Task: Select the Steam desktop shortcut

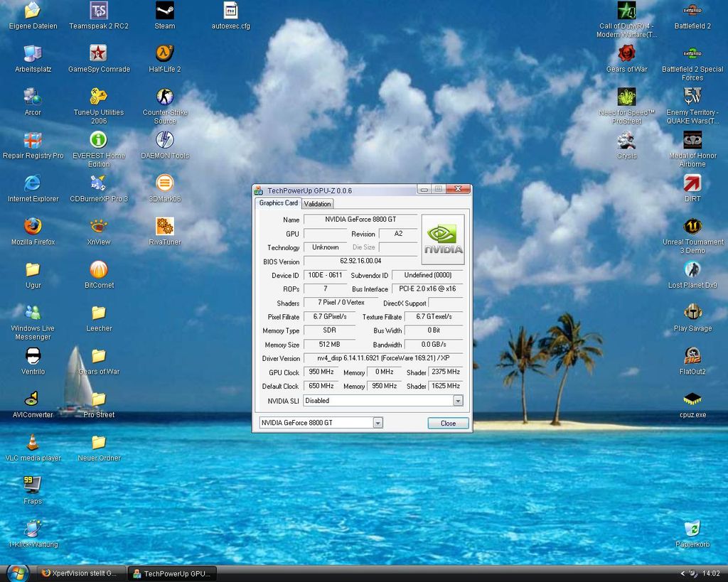Action: (x=165, y=11)
